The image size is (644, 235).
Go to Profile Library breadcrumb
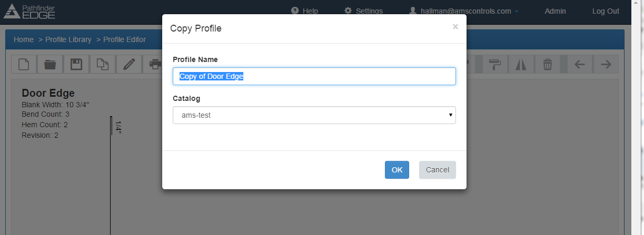68,39
